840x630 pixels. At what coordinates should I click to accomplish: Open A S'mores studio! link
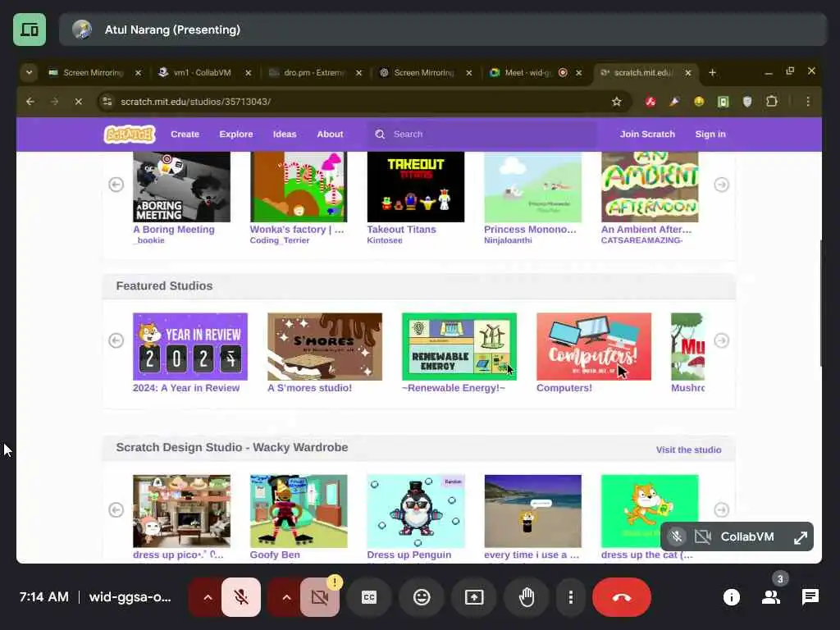point(309,388)
